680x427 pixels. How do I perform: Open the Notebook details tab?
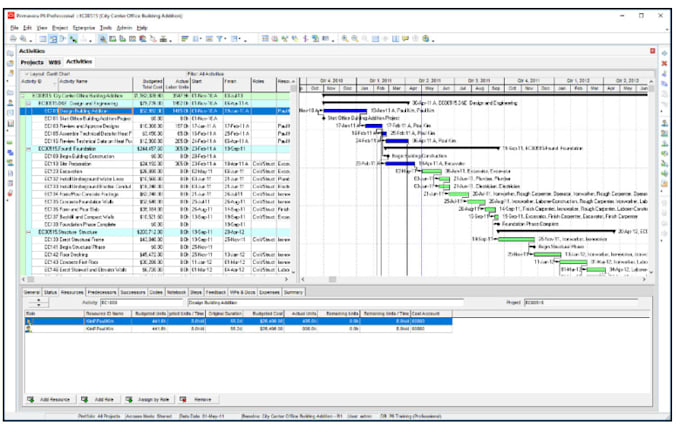pos(177,292)
